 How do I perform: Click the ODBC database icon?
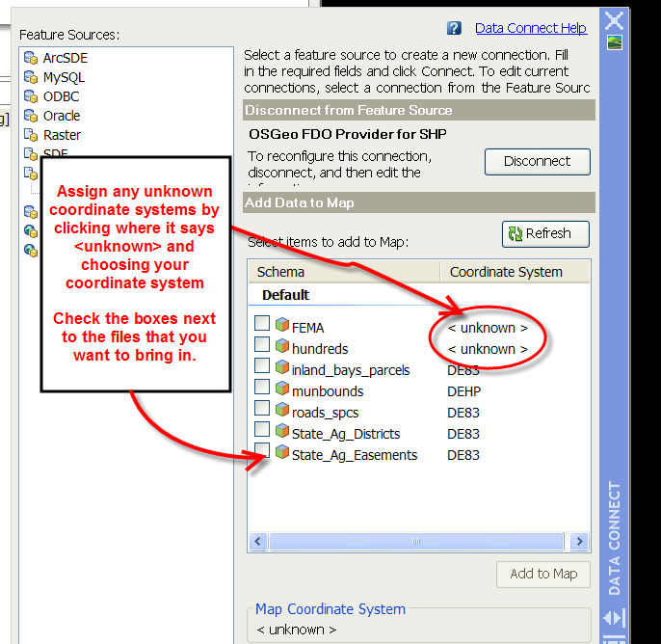pyautogui.click(x=30, y=97)
